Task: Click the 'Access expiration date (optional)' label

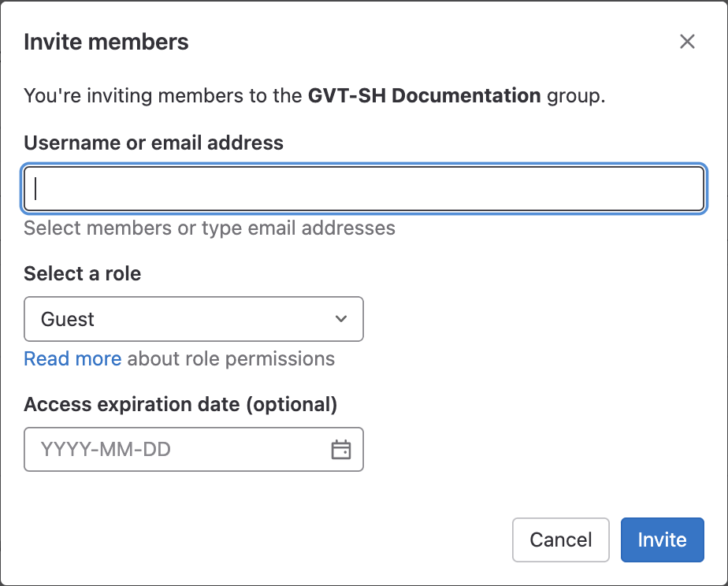Action: click(180, 404)
